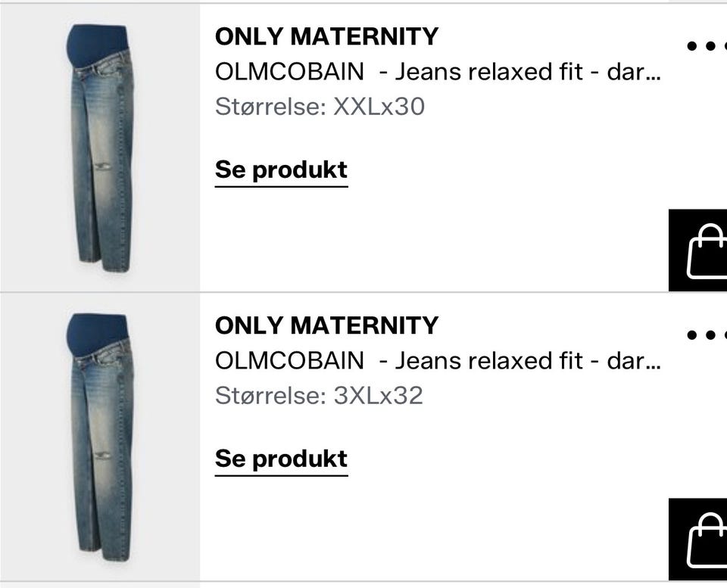The width and height of the screenshot is (727, 588).
Task: Add the XXLx30 jeans to shopping bag
Action: tap(697, 250)
